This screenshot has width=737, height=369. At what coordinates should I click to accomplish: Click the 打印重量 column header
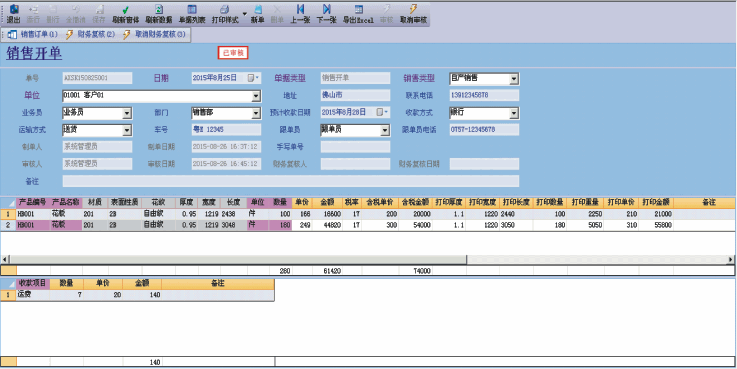tap(585, 203)
